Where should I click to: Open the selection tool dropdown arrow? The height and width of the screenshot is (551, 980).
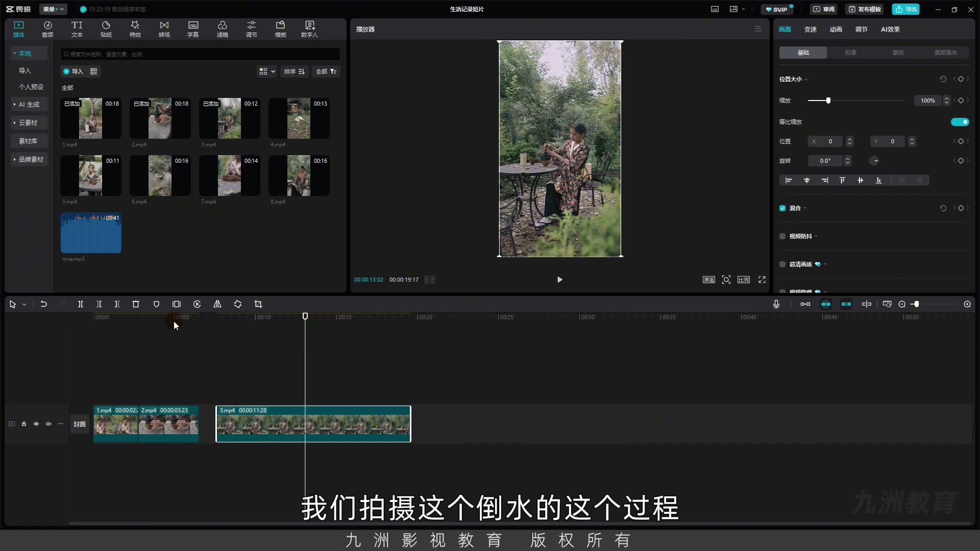pos(24,305)
